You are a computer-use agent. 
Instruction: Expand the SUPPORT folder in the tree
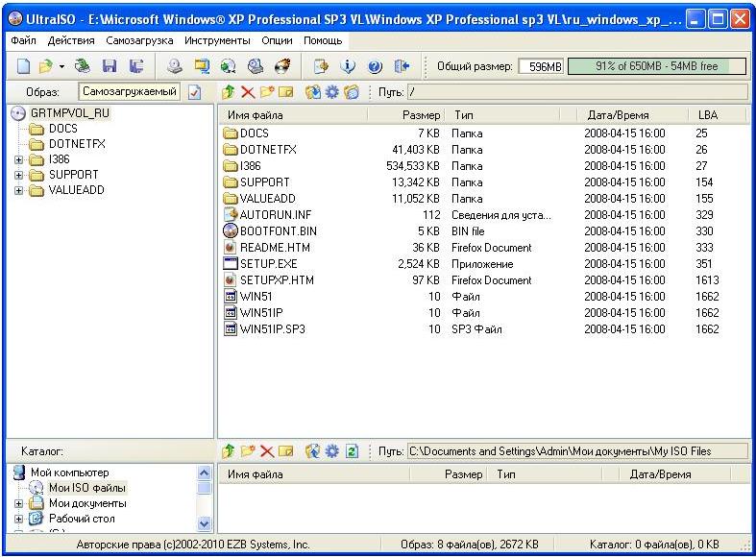[x=18, y=175]
